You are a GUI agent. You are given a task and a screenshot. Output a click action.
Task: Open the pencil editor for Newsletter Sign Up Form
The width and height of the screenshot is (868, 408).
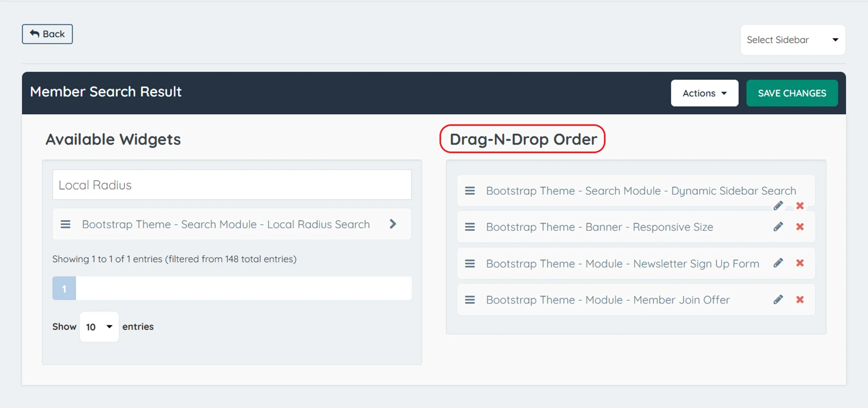(779, 263)
